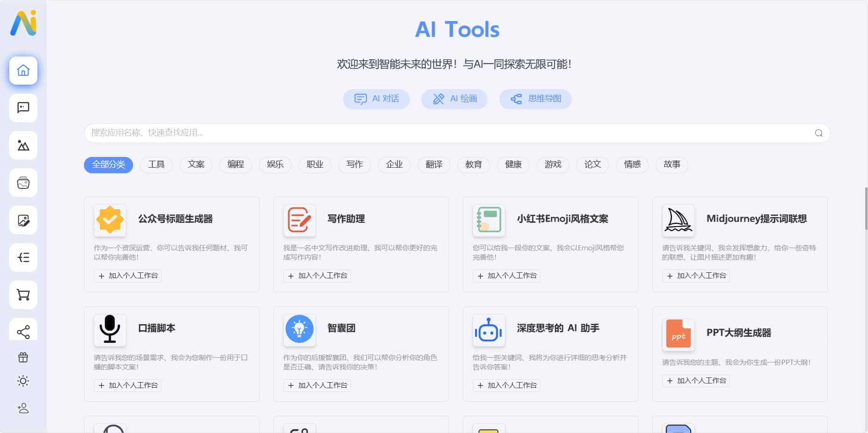
Task: Open the image editing tool icon in sidebar
Action: click(23, 220)
